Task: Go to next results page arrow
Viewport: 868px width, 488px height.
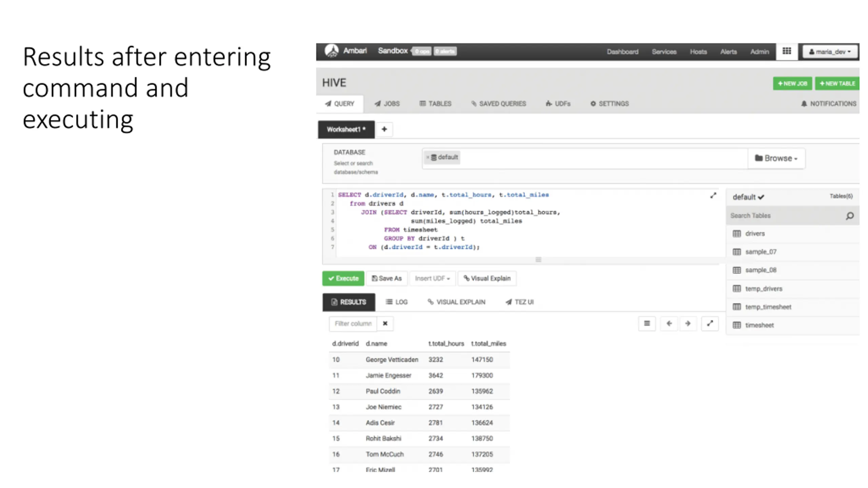Action: click(688, 323)
